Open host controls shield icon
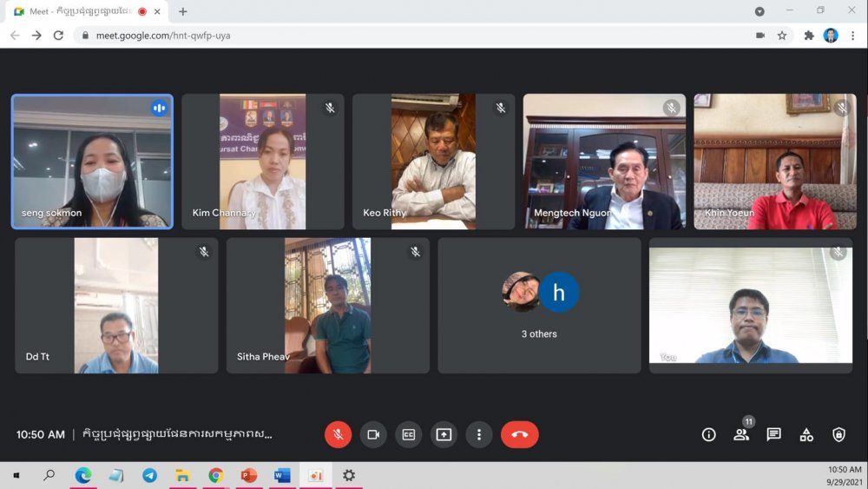 (x=838, y=434)
